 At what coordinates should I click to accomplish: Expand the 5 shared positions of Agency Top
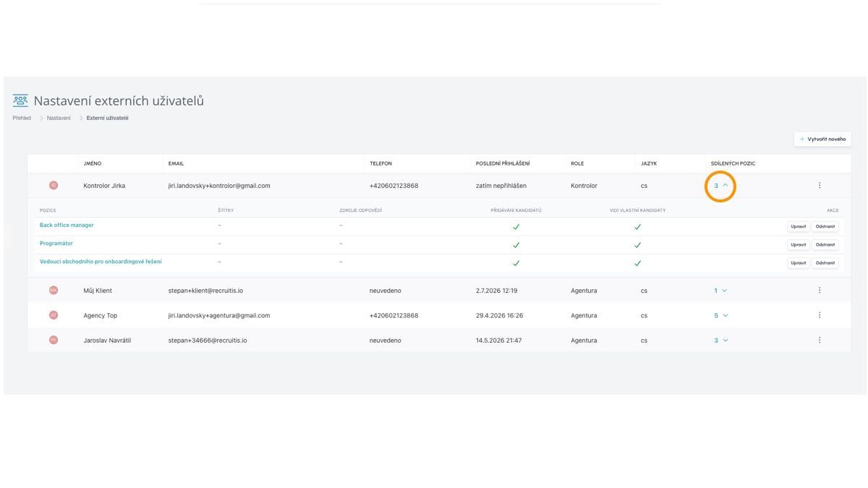coord(721,315)
